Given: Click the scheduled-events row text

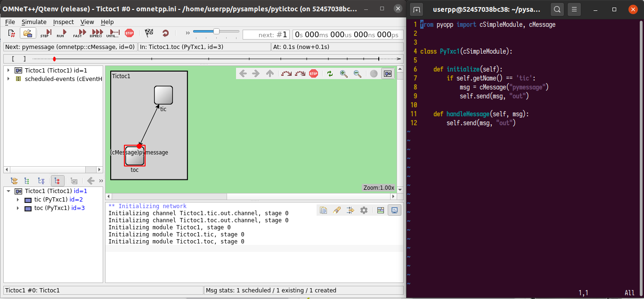Looking at the screenshot, I should (x=64, y=79).
